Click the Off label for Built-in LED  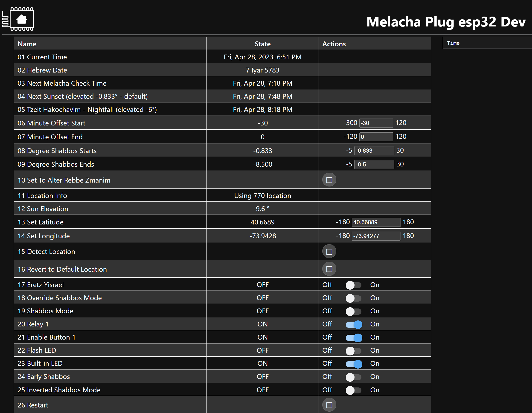(327, 364)
